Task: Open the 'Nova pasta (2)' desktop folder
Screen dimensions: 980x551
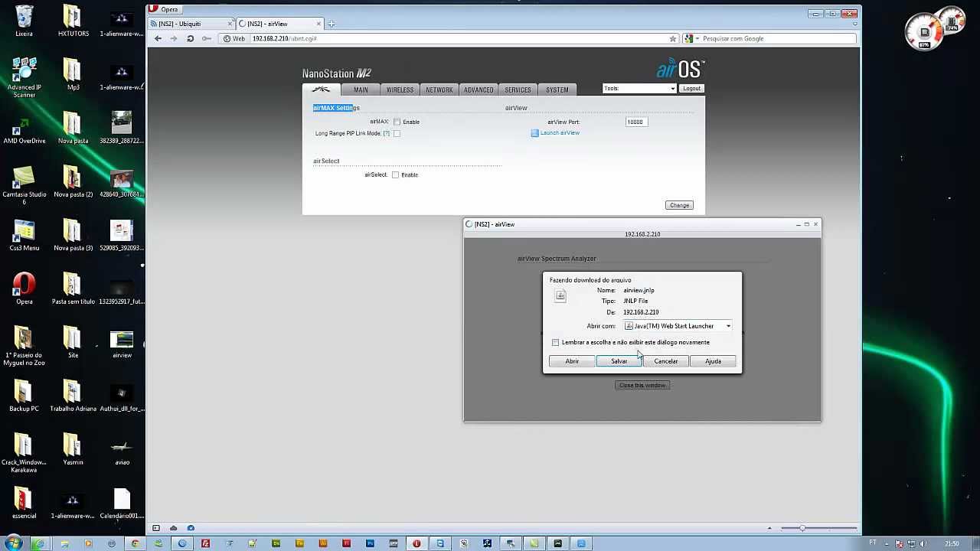Action: (x=73, y=181)
